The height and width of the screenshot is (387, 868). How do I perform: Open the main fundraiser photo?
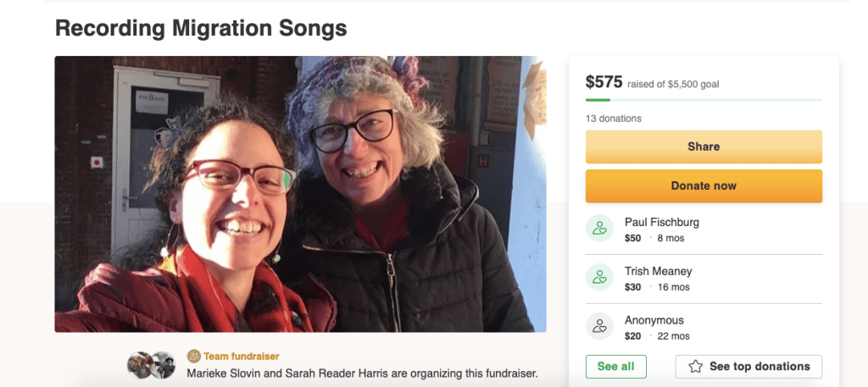click(x=300, y=194)
